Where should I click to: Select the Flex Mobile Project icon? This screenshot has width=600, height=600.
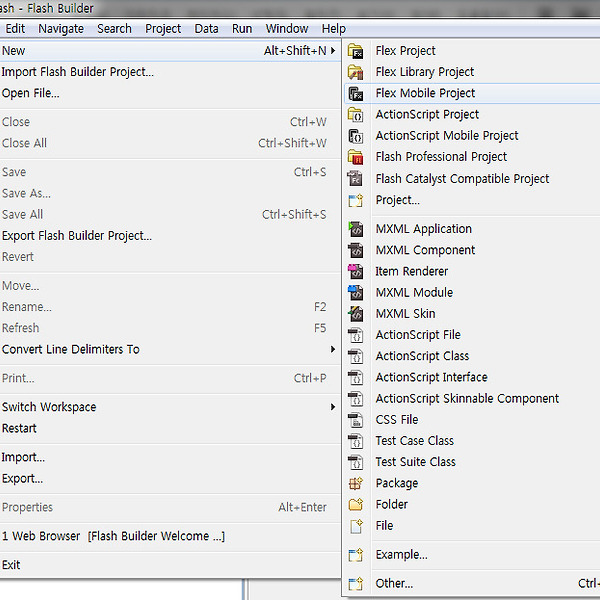355,93
